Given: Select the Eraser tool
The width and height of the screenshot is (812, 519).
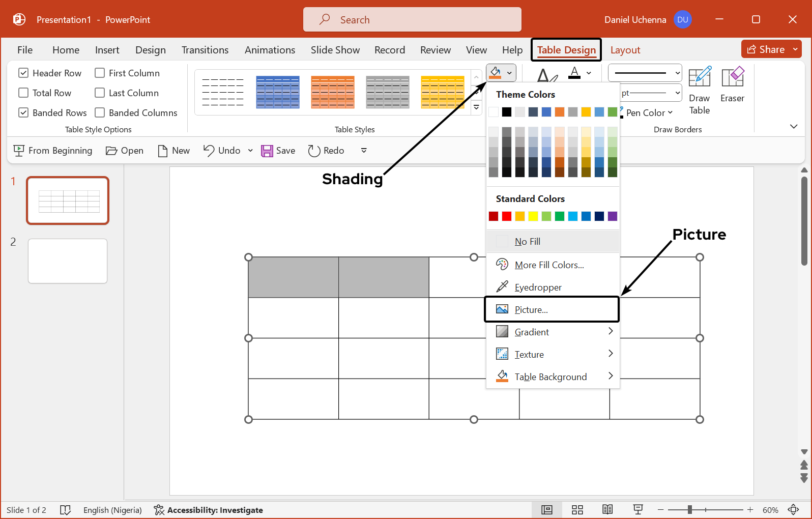Looking at the screenshot, I should 732,85.
